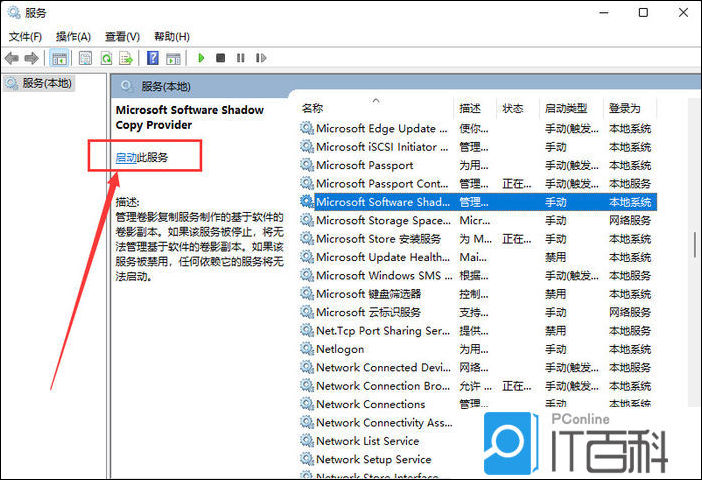Sort by the 启动类型 column header

pos(566,108)
